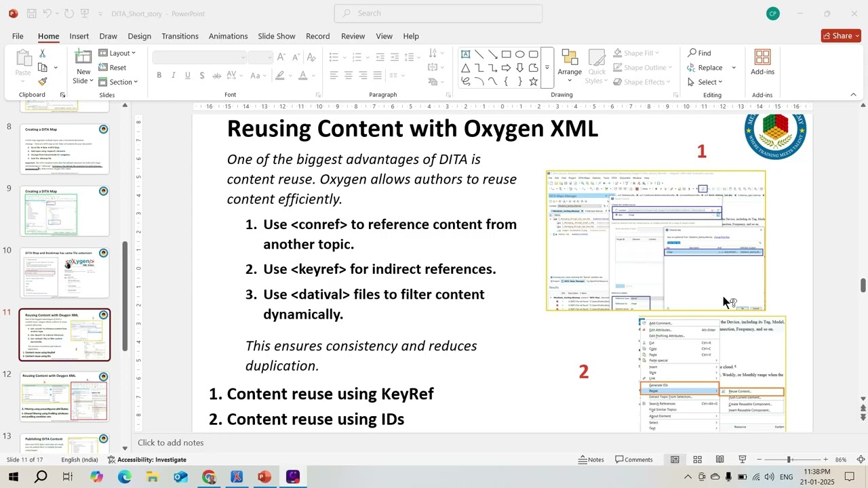Open the font color swatch control

[x=303, y=75]
